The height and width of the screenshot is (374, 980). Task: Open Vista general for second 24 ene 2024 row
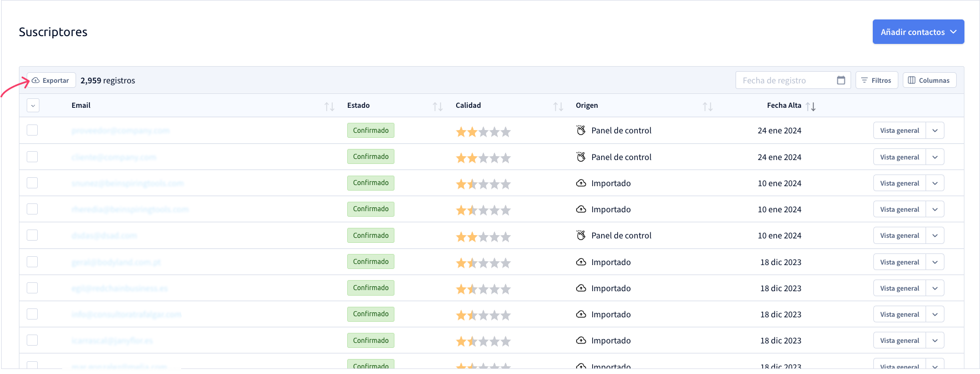[x=899, y=157]
